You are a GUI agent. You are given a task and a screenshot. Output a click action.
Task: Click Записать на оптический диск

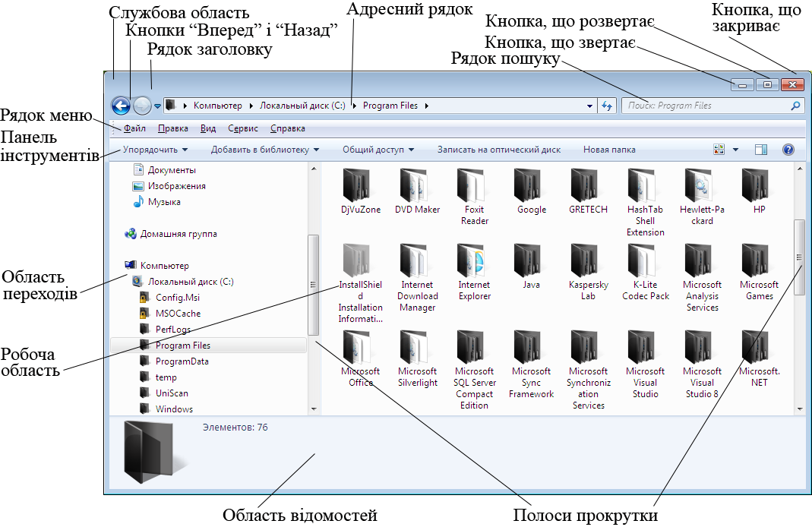(499, 150)
